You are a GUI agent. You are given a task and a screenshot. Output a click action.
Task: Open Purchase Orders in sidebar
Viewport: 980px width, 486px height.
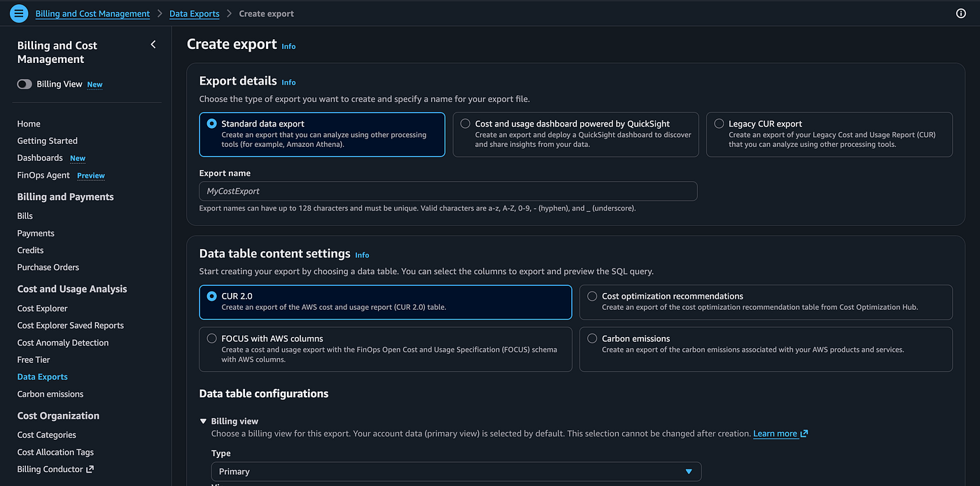coord(48,267)
